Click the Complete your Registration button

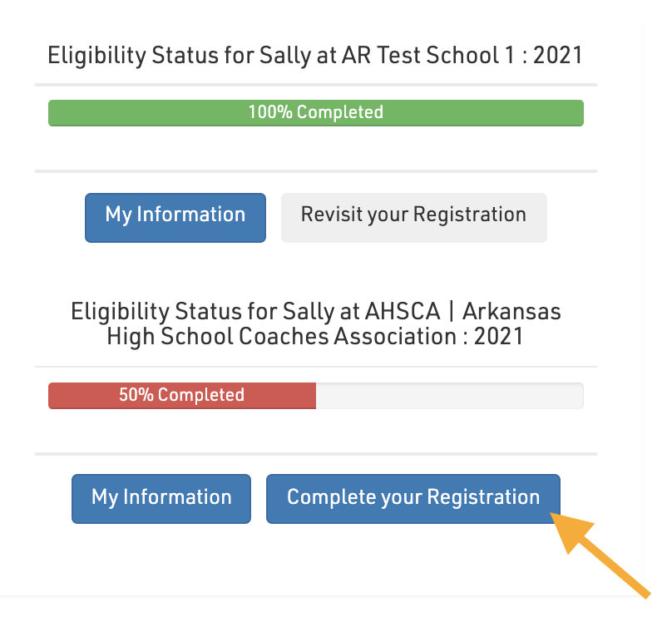[413, 499]
